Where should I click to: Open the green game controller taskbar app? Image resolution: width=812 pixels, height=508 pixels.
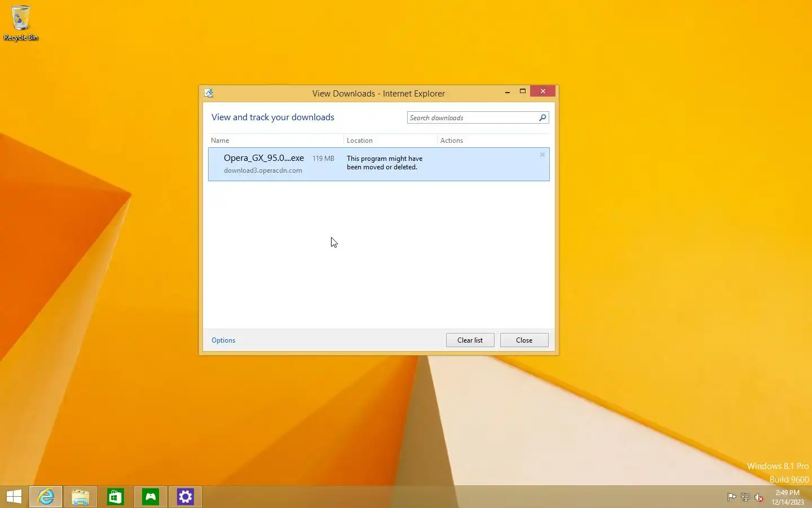(x=151, y=497)
